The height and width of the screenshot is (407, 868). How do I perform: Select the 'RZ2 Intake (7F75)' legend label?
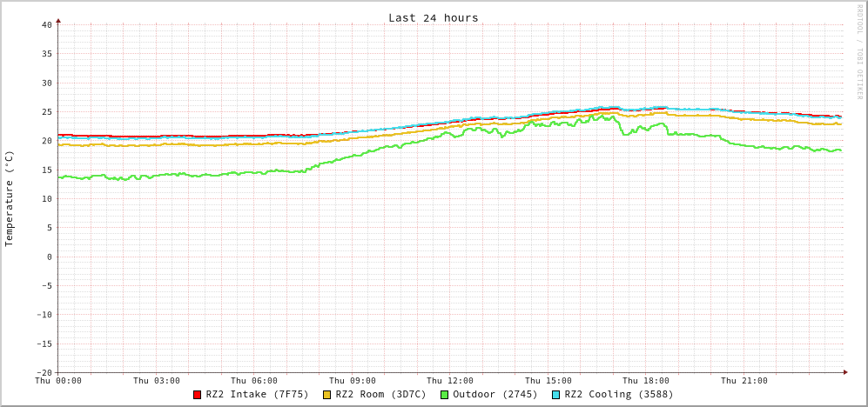tap(257, 395)
